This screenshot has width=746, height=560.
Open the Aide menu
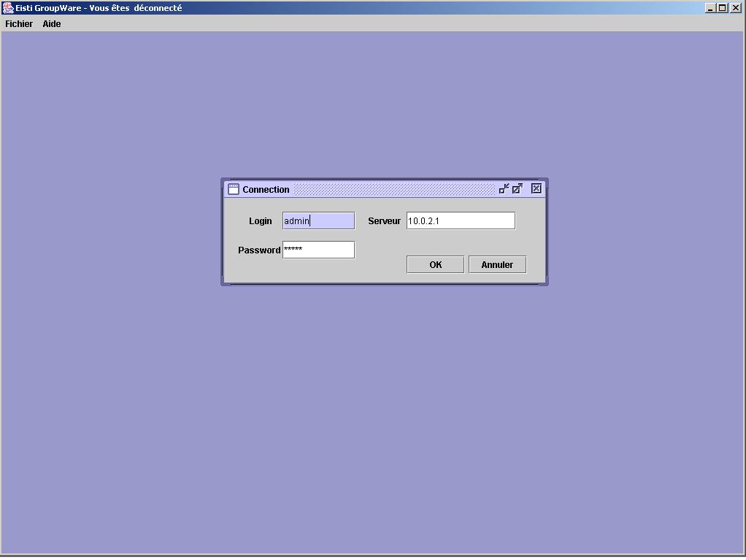click(x=52, y=24)
